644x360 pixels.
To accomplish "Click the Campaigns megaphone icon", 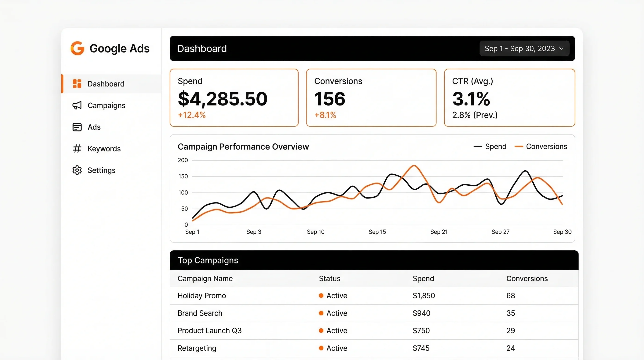I will (x=77, y=105).
